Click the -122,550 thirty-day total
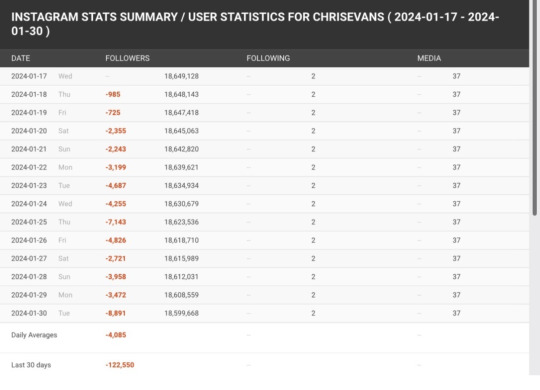The height and width of the screenshot is (390, 540). tap(120, 365)
